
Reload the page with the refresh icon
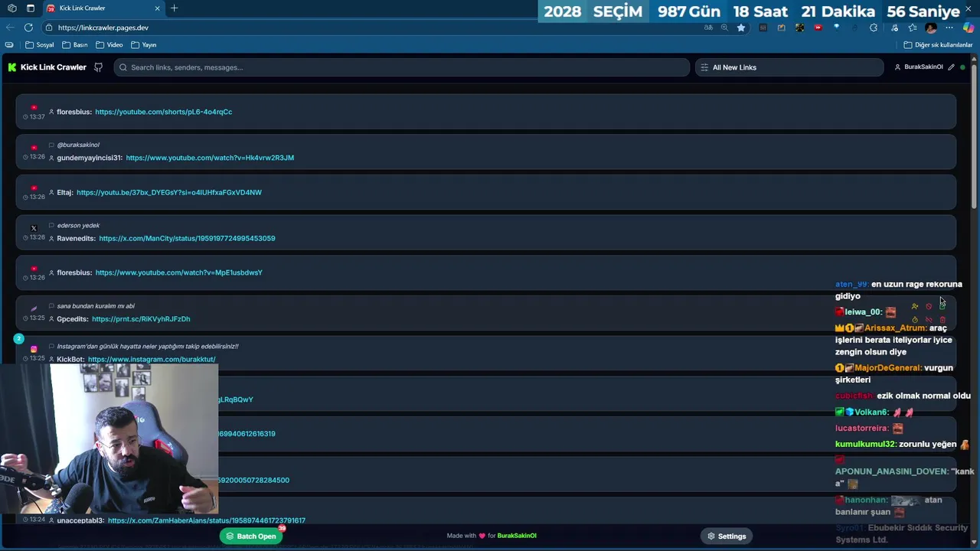coord(28,28)
